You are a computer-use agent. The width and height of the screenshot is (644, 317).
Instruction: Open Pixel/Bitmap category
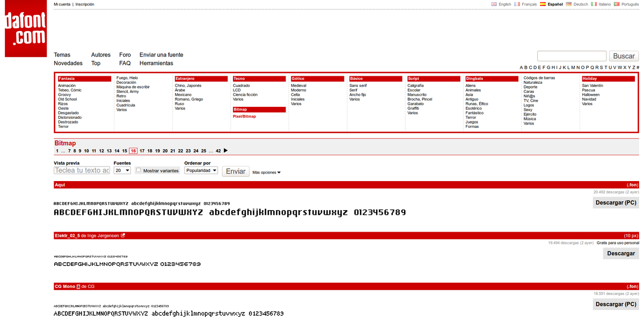point(244,116)
